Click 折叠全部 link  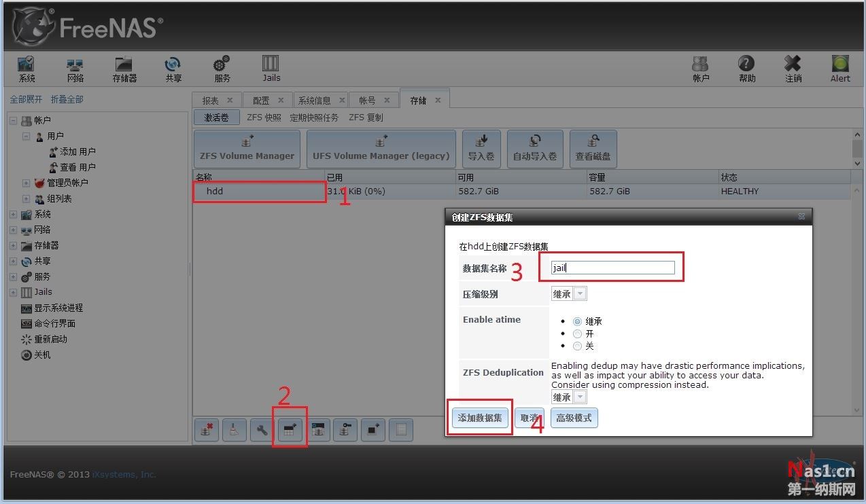pyautogui.click(x=67, y=99)
